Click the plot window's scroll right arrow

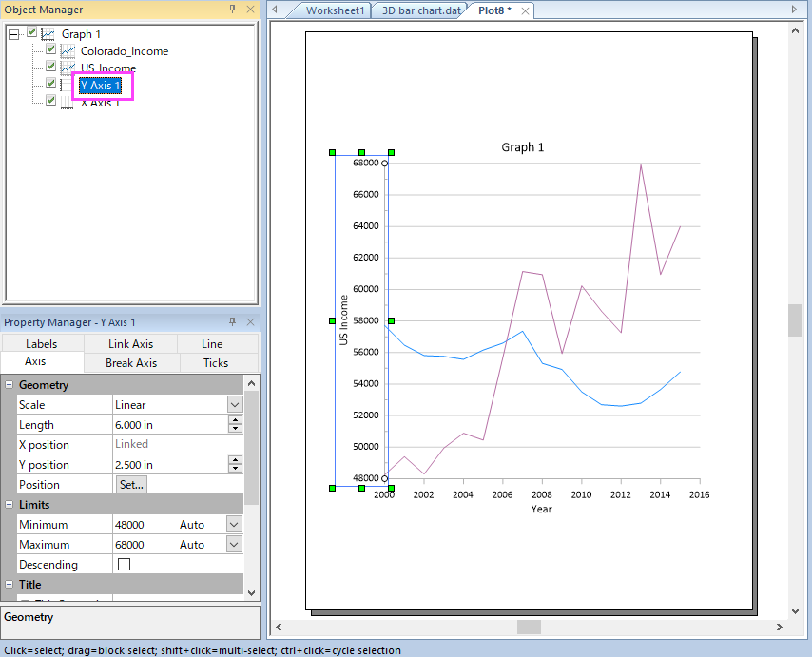click(780, 627)
